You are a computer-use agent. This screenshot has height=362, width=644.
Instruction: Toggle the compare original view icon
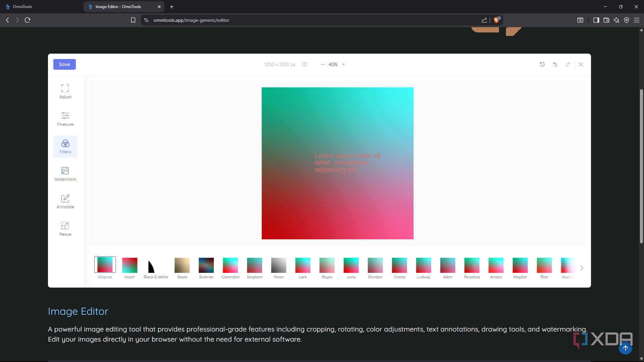pyautogui.click(x=305, y=64)
